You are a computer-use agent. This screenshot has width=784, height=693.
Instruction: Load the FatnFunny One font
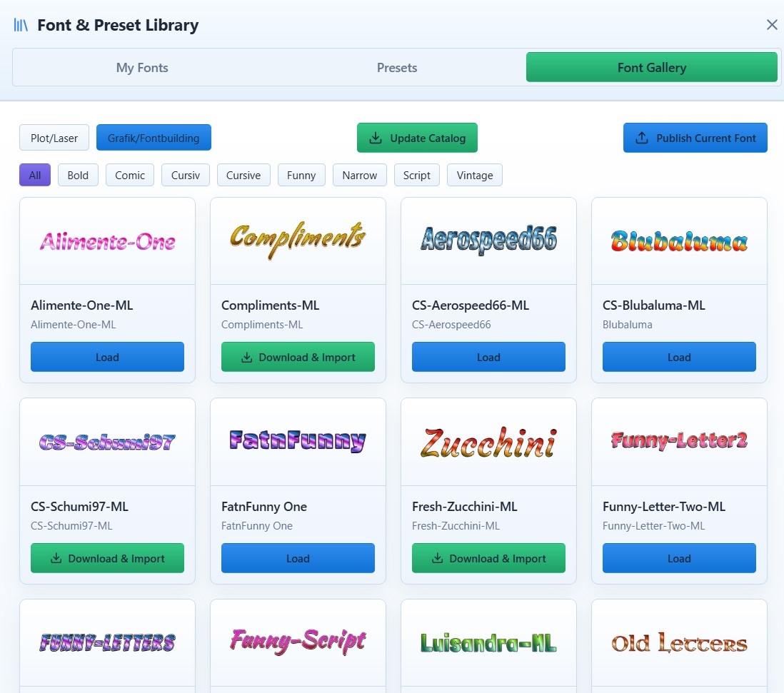[x=298, y=558]
